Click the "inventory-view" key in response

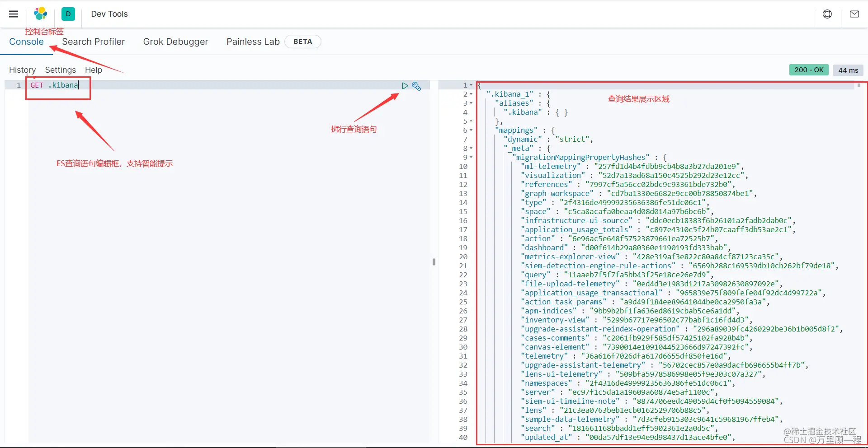click(555, 320)
